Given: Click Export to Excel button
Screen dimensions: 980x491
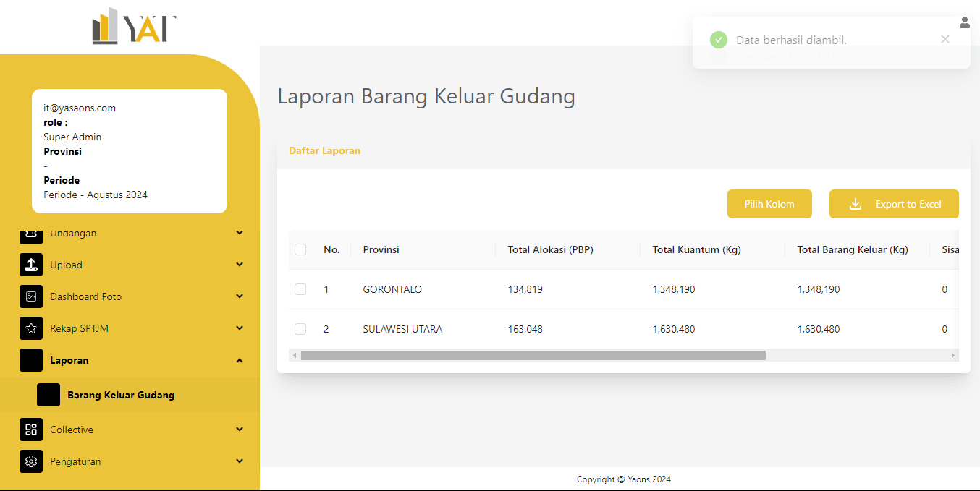Looking at the screenshot, I should 894,204.
